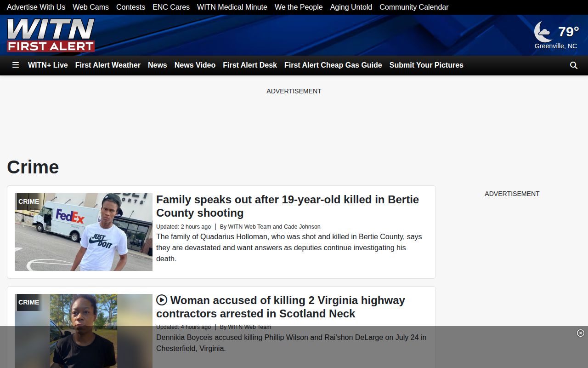Open First Alert Cheap Gas Guide
The width and height of the screenshot is (588, 368).
click(x=333, y=65)
